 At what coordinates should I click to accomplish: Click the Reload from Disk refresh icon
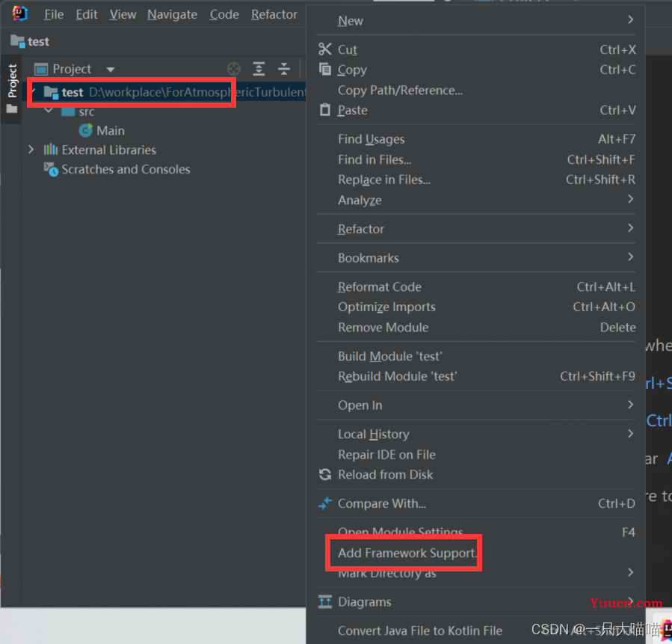[325, 474]
